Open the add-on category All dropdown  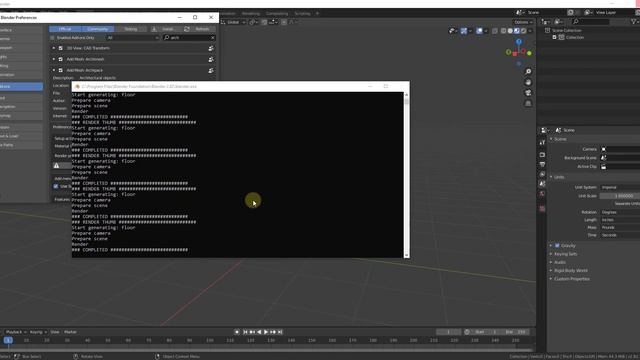click(x=133, y=38)
